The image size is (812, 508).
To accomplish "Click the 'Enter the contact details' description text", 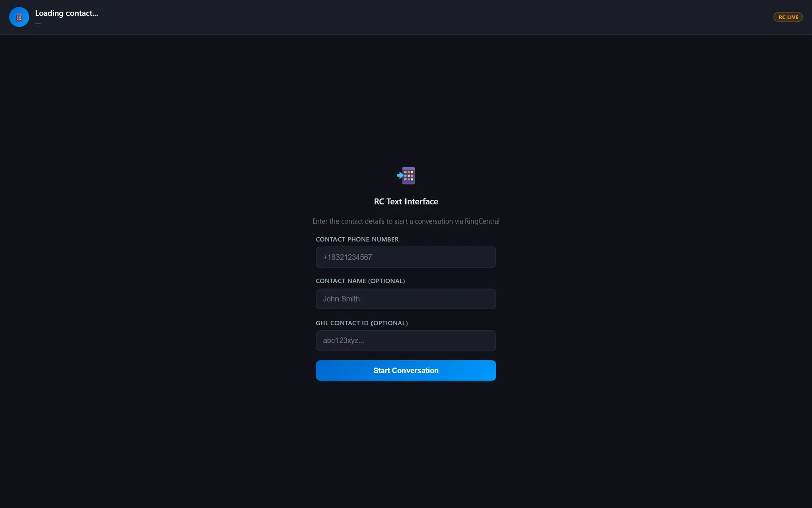I will pyautogui.click(x=406, y=221).
